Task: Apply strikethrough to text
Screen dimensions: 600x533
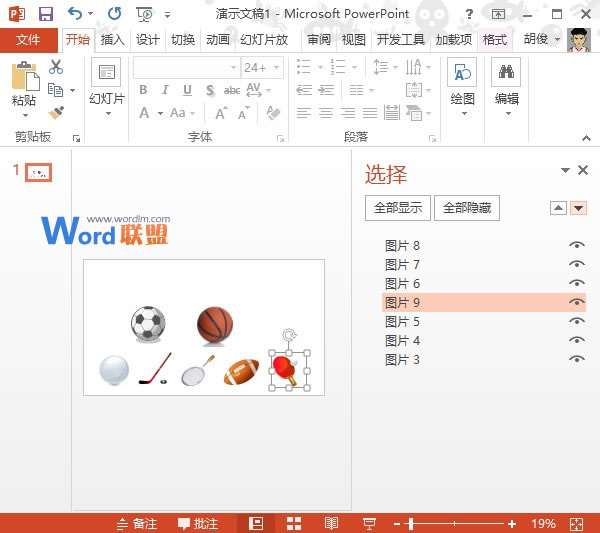Action: [x=232, y=90]
